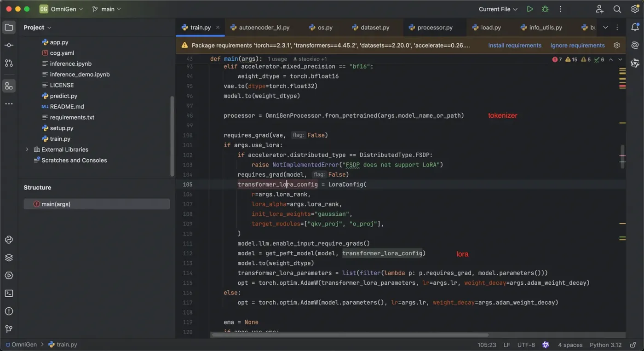Switch to the dataset.py tab

click(370, 27)
